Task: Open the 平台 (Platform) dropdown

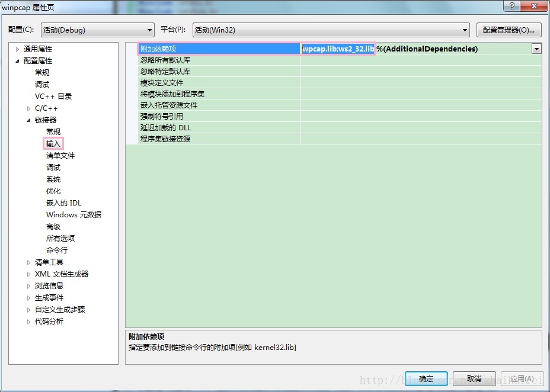Action: click(331, 30)
